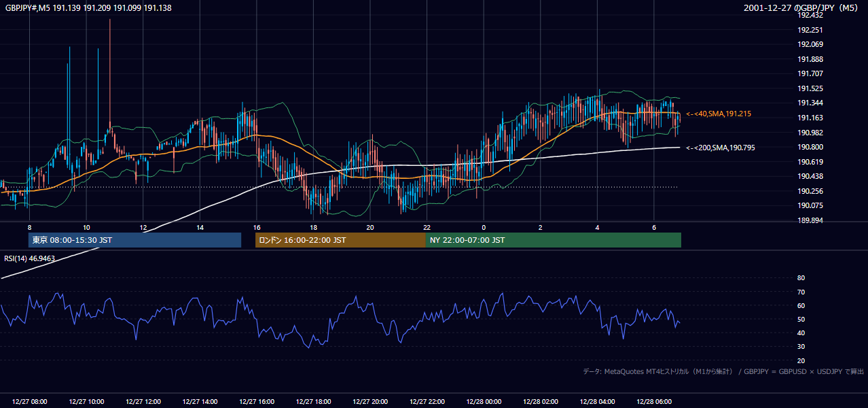This screenshot has height=408, width=868.
Task: Select the NY 22:00-07:00 JST session bar
Action: 554,240
